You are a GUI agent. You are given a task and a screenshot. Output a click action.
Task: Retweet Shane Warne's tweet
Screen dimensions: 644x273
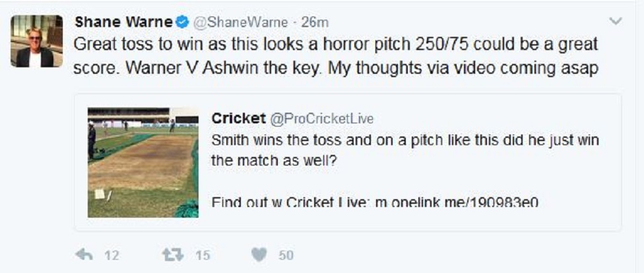[172, 255]
